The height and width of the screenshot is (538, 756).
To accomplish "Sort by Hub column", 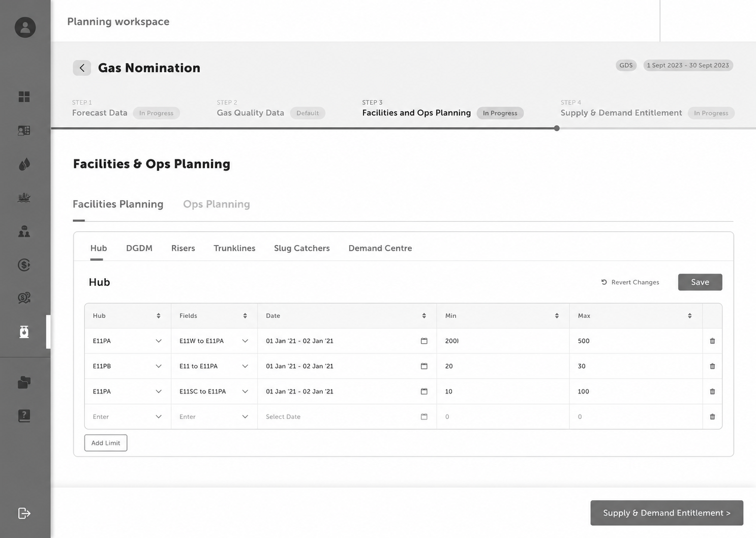I will coord(159,316).
